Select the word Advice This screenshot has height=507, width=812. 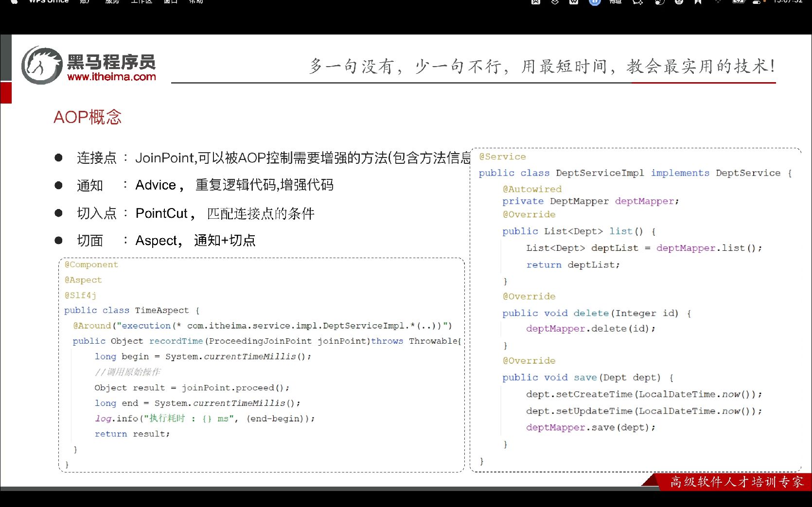[156, 185]
